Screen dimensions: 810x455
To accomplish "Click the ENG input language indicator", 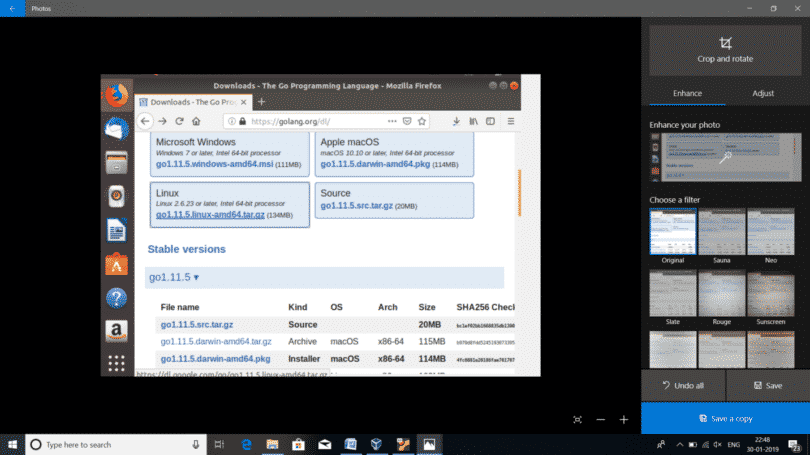I will (734, 445).
